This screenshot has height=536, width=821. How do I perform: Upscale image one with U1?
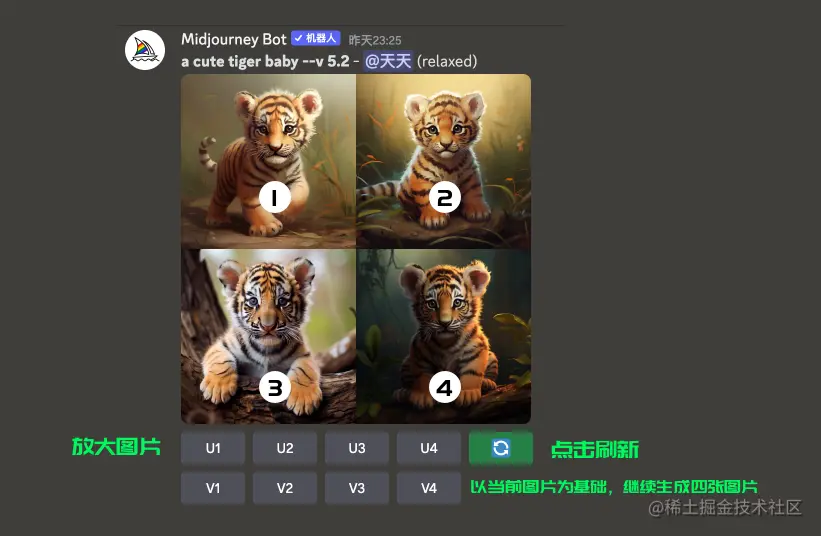(213, 448)
